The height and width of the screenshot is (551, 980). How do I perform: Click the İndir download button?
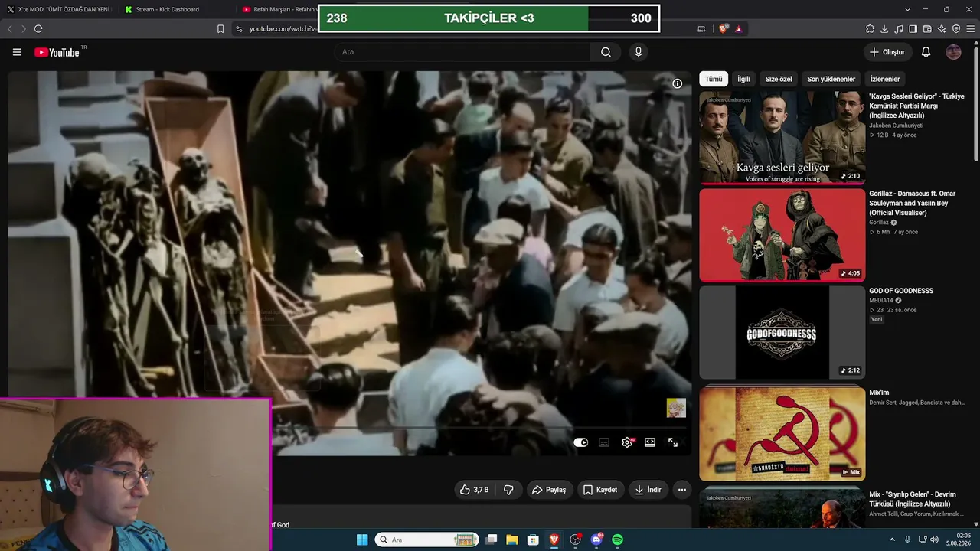click(x=648, y=490)
